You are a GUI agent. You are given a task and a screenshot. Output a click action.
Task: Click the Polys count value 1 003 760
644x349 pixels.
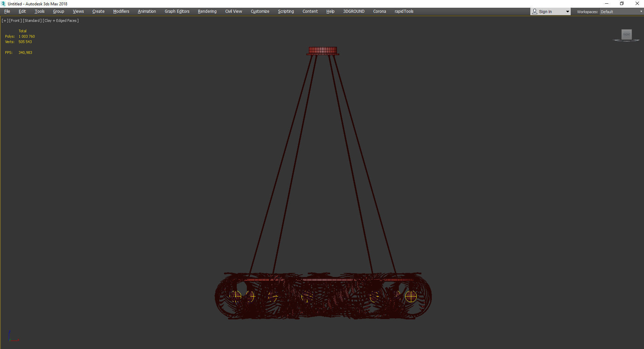tap(27, 36)
